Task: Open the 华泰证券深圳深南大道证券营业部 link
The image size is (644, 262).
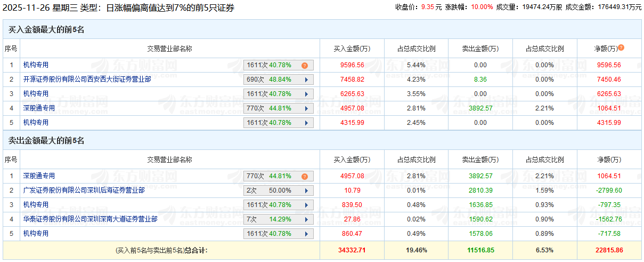Action: tap(90, 219)
